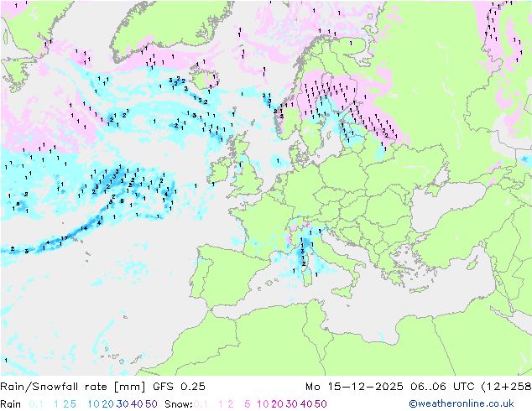Click the 'GFS 0.25' model label

[179, 387]
